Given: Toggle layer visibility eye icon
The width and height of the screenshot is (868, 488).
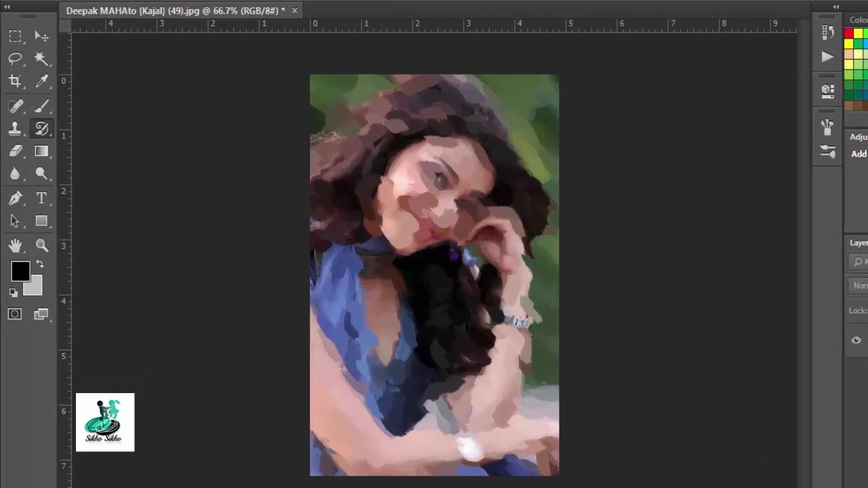Looking at the screenshot, I should (x=856, y=340).
